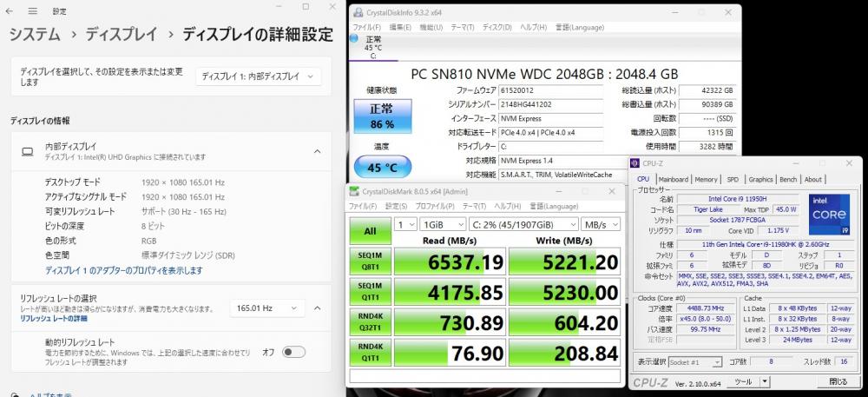This screenshot has width=868, height=397.
Task: Switch to the About tab in CPU-Z
Action: 812,180
